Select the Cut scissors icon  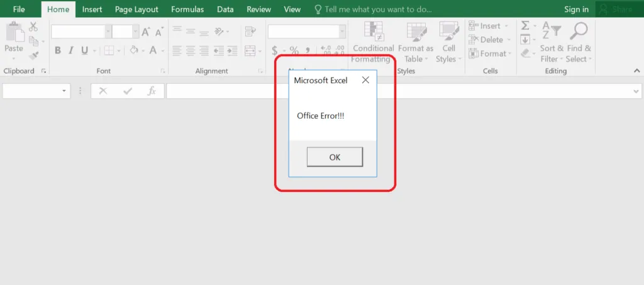pos(33,27)
